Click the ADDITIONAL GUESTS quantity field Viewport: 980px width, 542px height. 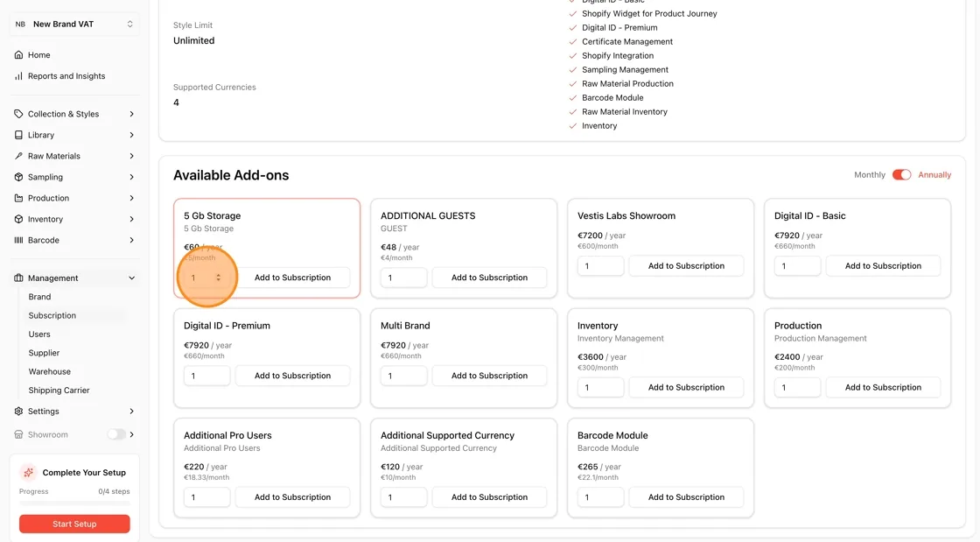click(x=403, y=278)
